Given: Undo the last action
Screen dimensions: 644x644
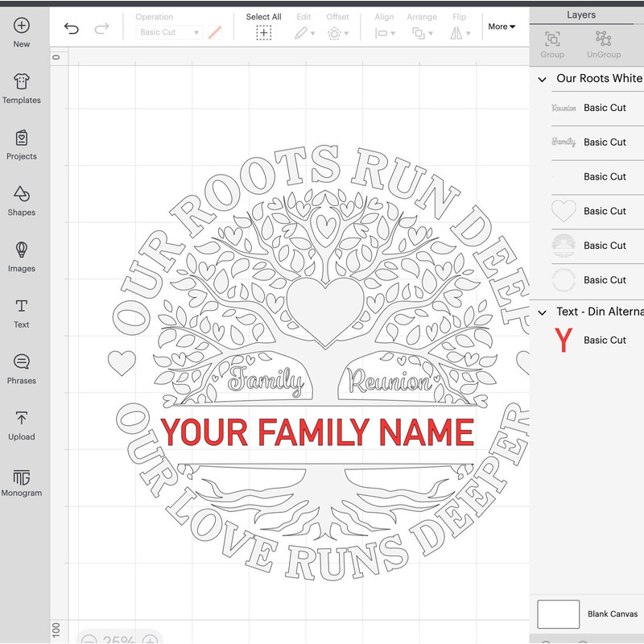Looking at the screenshot, I should (72, 29).
